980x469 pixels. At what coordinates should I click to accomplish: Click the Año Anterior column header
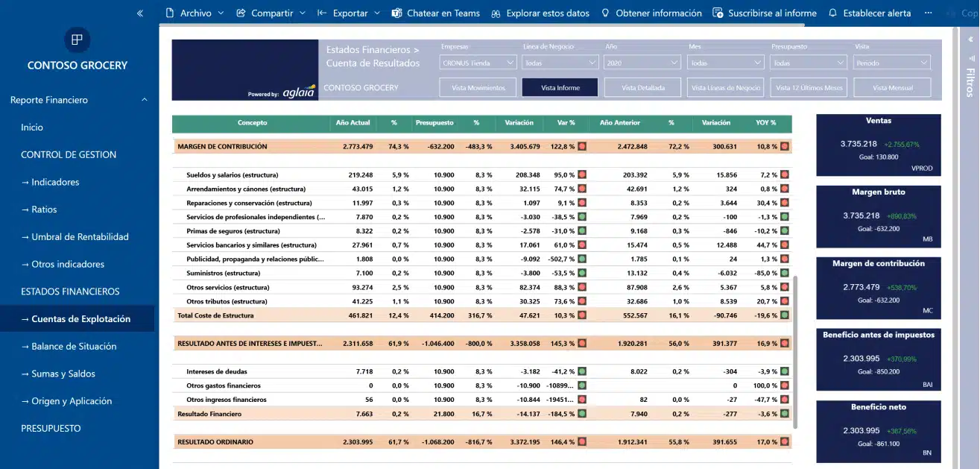click(620, 123)
